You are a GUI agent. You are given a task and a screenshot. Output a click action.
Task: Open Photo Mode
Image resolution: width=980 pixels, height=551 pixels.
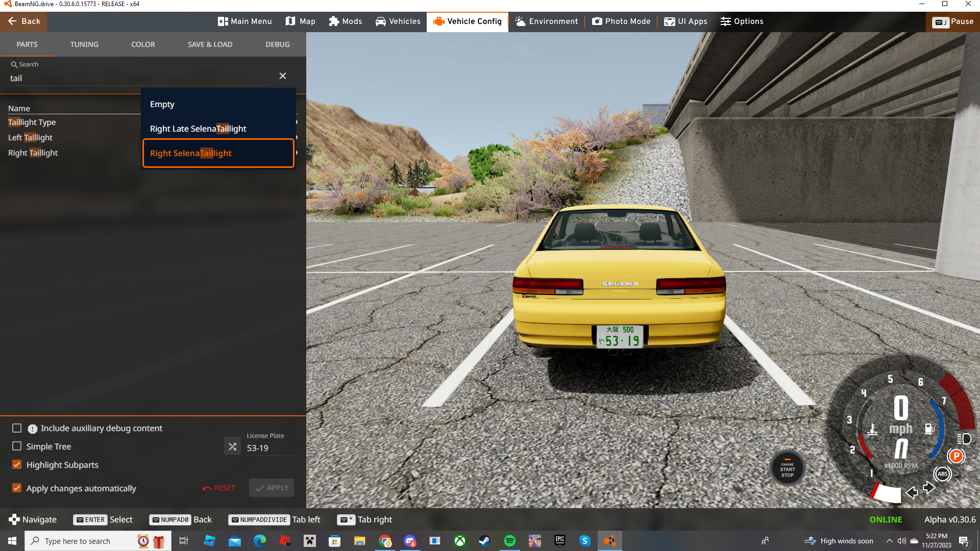point(621,21)
